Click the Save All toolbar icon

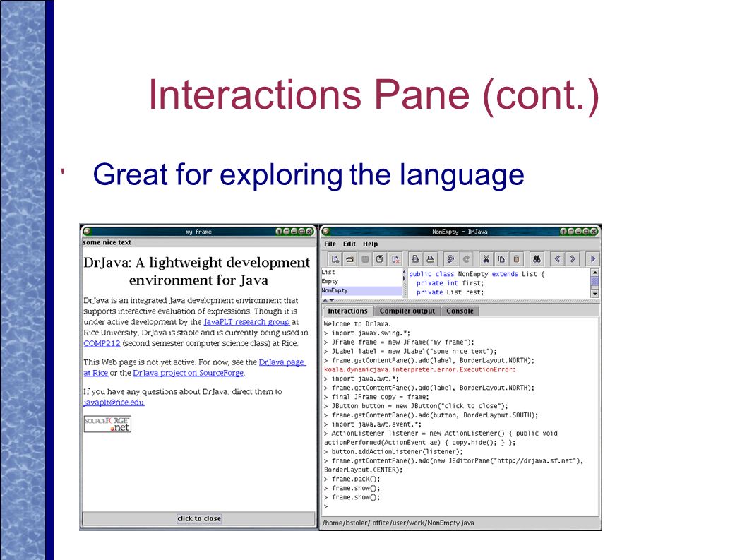[380, 258]
